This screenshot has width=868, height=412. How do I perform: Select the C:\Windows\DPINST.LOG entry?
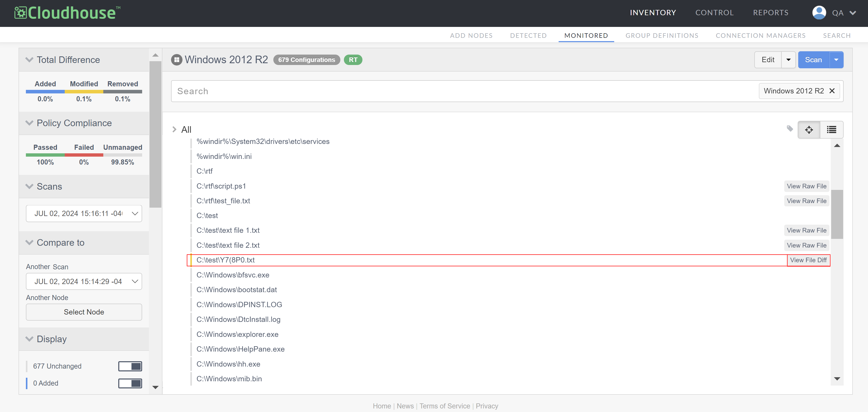[x=239, y=305]
